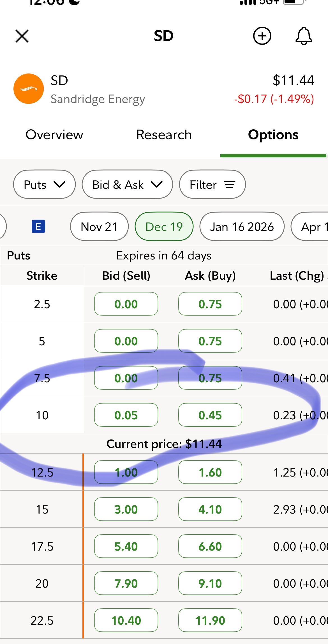The image size is (328, 644).
Task: Tap the 20 strike cell
Action: 42,583
